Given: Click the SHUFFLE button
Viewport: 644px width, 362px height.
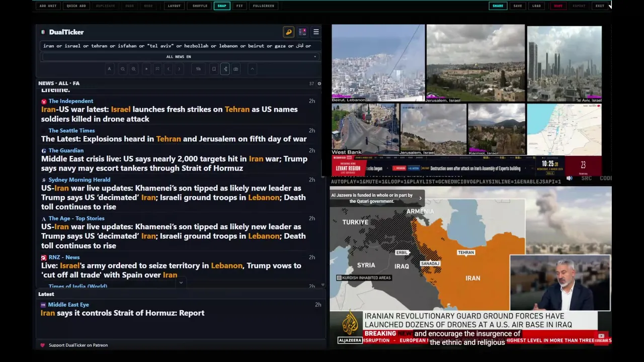Looking at the screenshot, I should (200, 6).
